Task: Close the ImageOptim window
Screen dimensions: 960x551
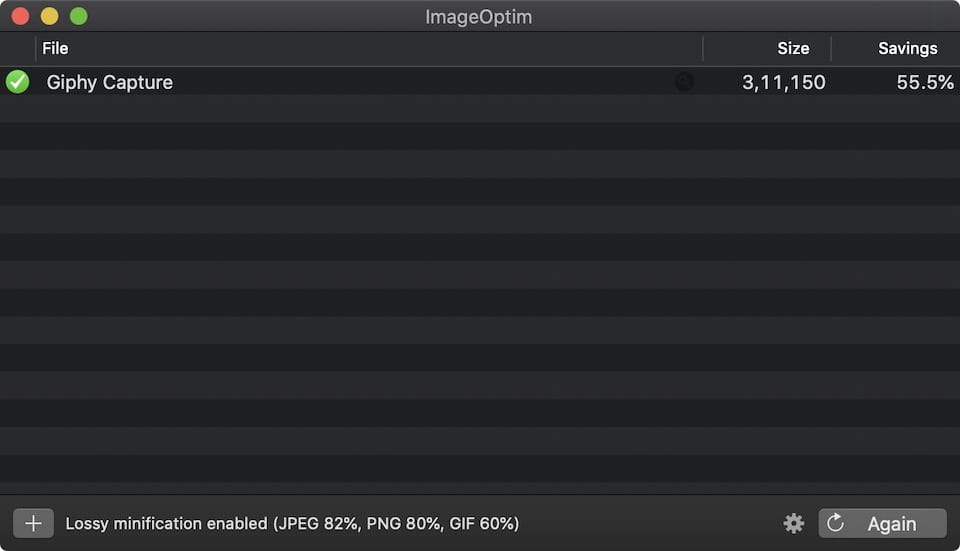Action: [20, 16]
